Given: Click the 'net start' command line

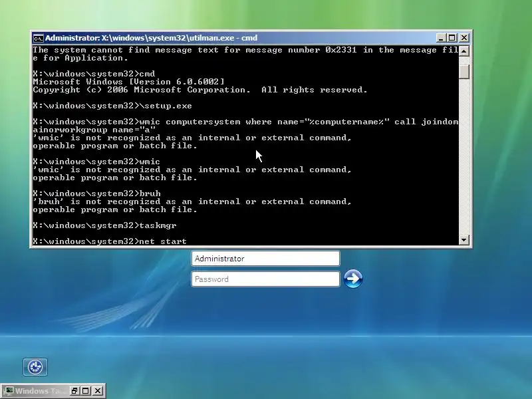Looking at the screenshot, I should pyautogui.click(x=110, y=241).
